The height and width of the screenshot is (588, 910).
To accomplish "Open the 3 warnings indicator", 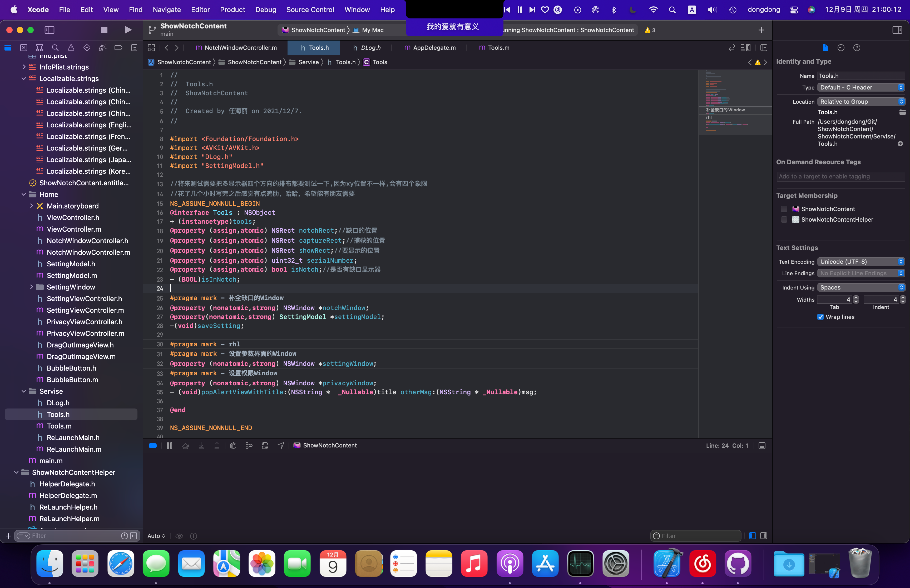I will click(x=650, y=30).
